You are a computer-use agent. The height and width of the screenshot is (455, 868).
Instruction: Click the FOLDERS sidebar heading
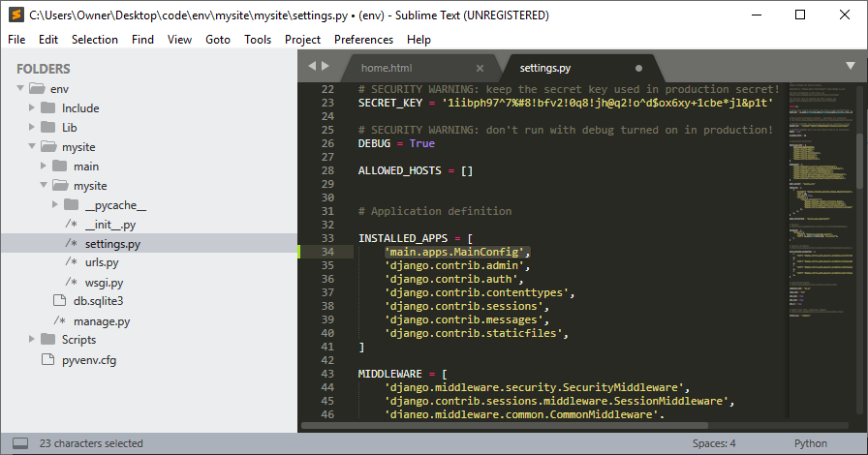(44, 69)
